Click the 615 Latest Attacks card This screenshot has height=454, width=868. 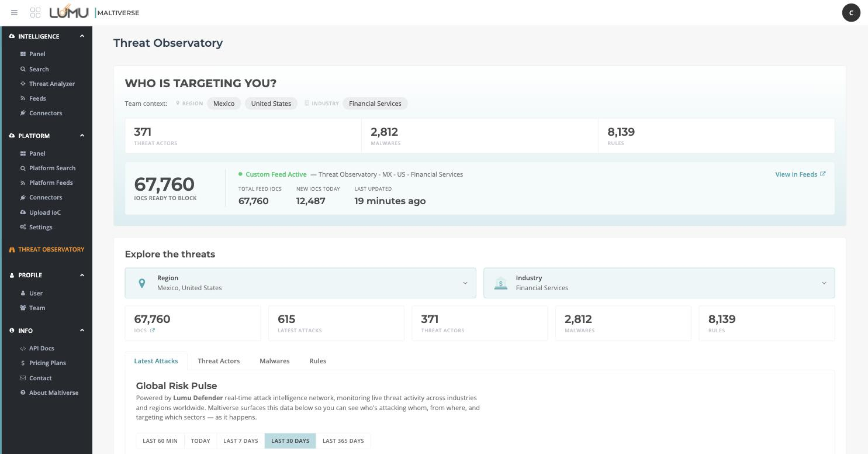pyautogui.click(x=336, y=323)
